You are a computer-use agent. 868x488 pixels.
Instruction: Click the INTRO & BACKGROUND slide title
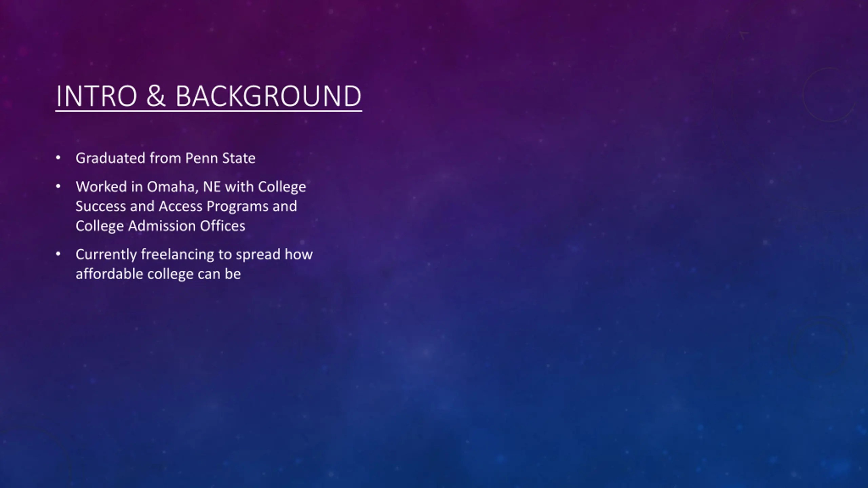click(x=209, y=96)
